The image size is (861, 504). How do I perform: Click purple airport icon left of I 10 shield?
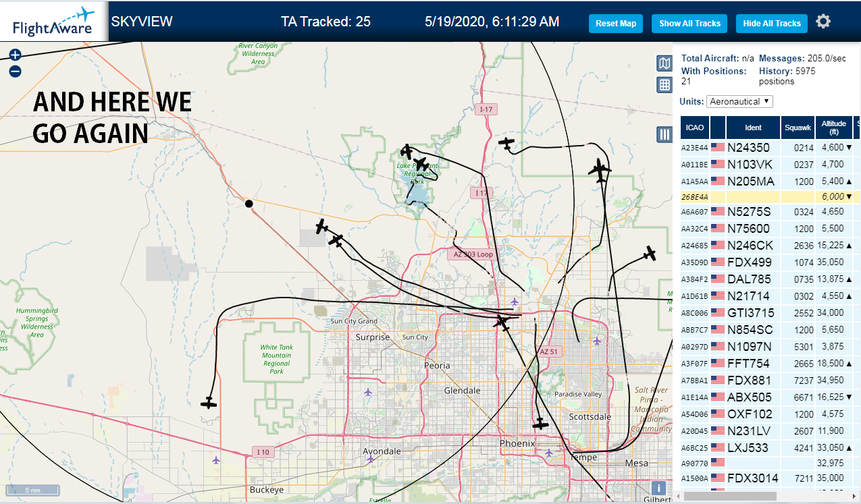pyautogui.click(x=215, y=460)
